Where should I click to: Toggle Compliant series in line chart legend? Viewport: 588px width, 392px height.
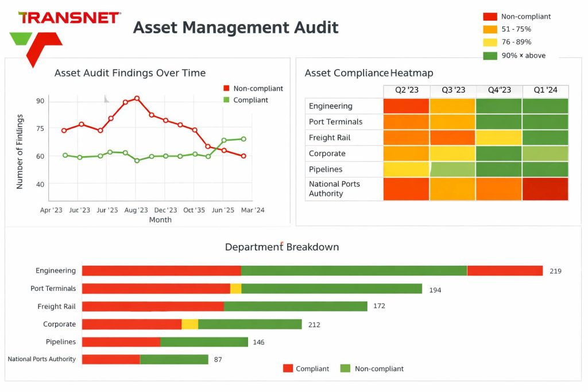[226, 100]
